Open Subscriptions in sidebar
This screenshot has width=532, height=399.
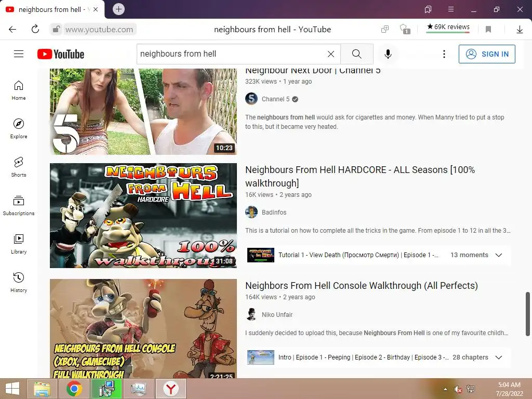coord(19,206)
